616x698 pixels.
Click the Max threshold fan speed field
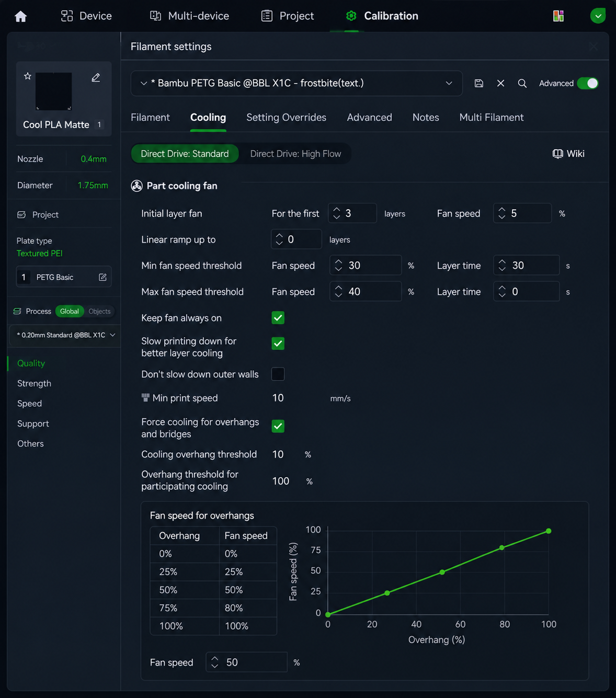(x=366, y=292)
